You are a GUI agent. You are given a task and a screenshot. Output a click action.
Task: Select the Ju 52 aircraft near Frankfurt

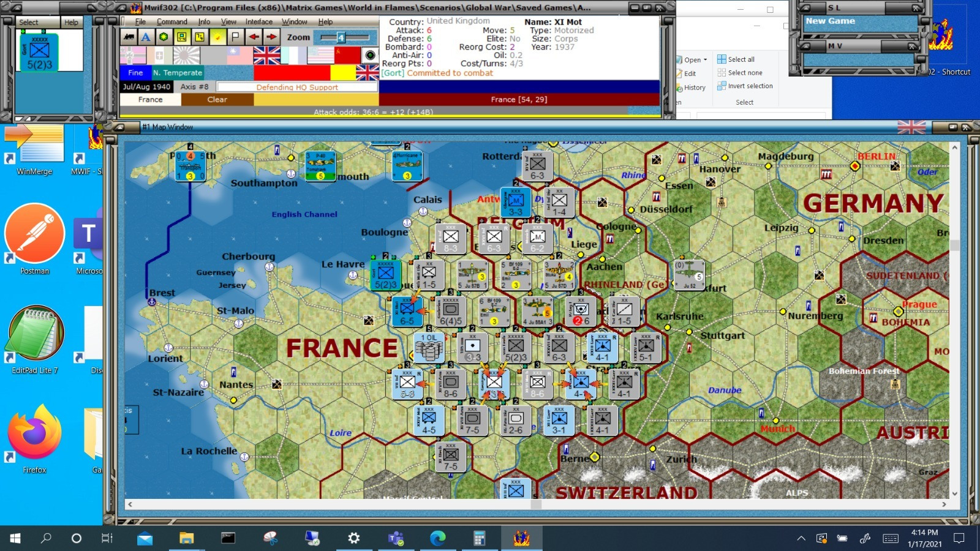(689, 275)
